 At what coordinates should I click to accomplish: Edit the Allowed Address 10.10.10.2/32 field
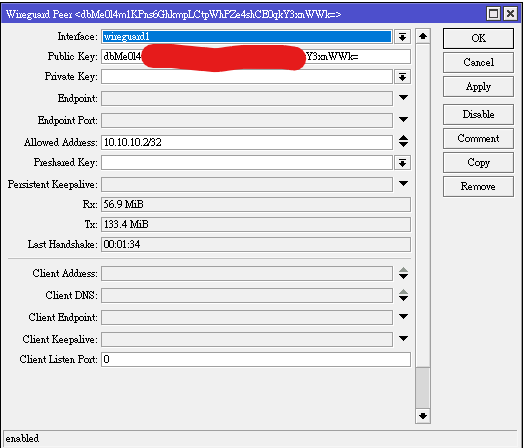point(247,142)
